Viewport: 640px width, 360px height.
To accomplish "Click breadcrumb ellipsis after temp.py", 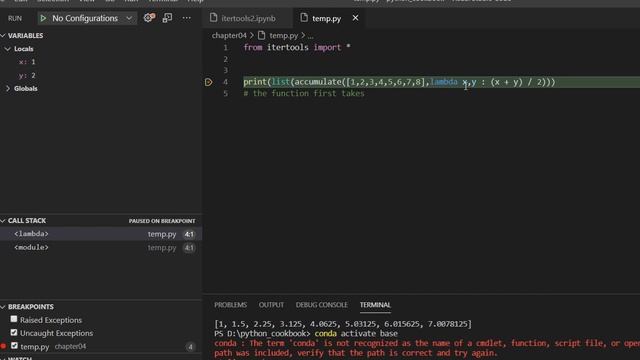I will point(311,36).
